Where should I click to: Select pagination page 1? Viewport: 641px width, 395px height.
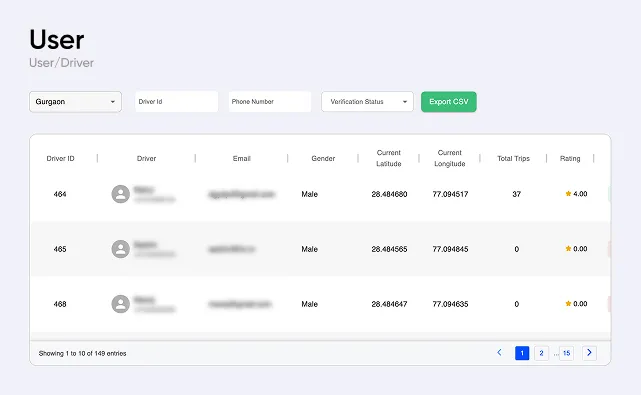(x=522, y=353)
